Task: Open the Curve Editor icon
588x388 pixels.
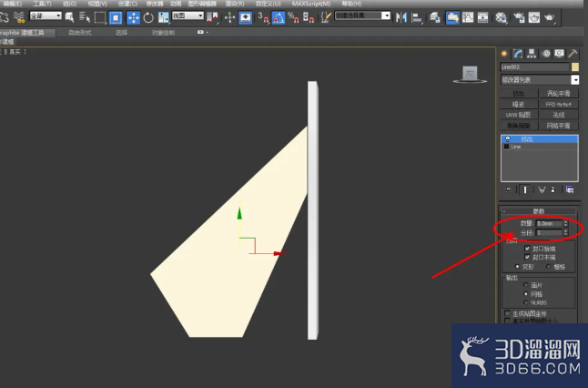Action: point(468,17)
